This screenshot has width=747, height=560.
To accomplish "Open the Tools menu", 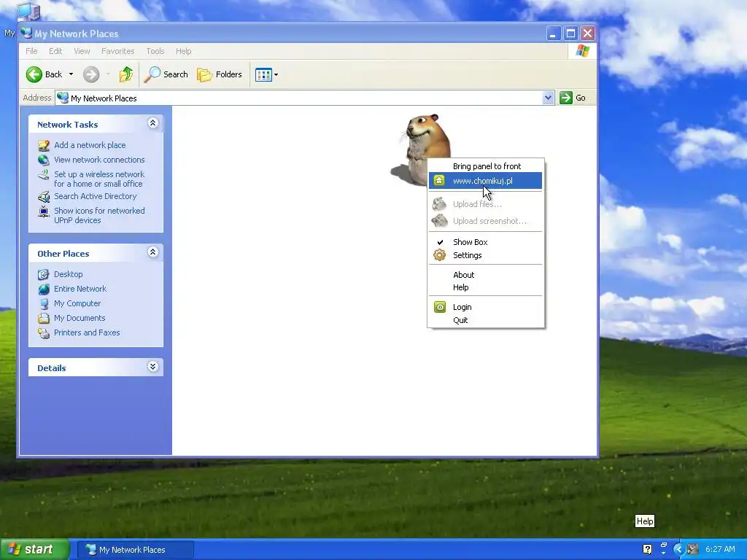I will tap(155, 51).
